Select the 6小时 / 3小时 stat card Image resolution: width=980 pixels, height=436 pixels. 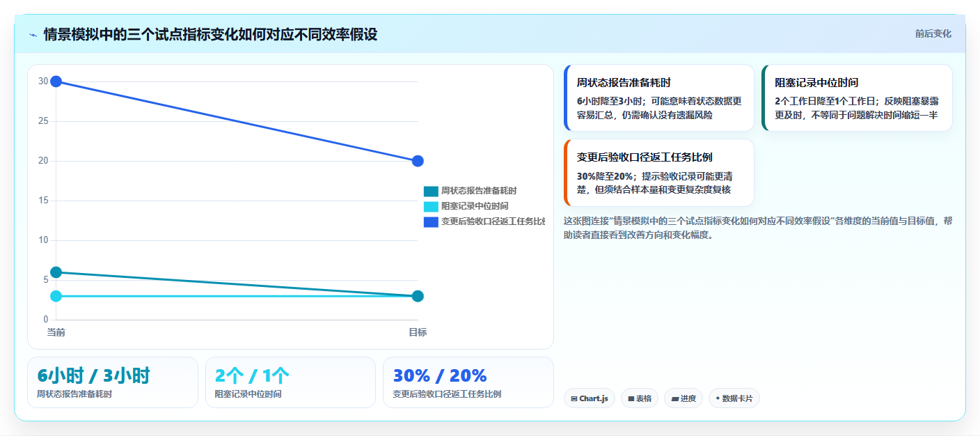113,382
